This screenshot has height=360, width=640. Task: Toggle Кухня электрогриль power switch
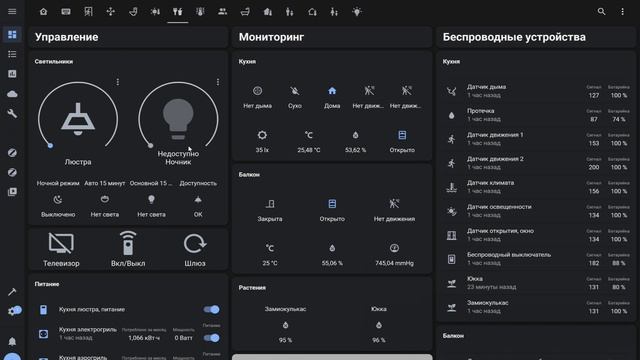click(x=211, y=338)
